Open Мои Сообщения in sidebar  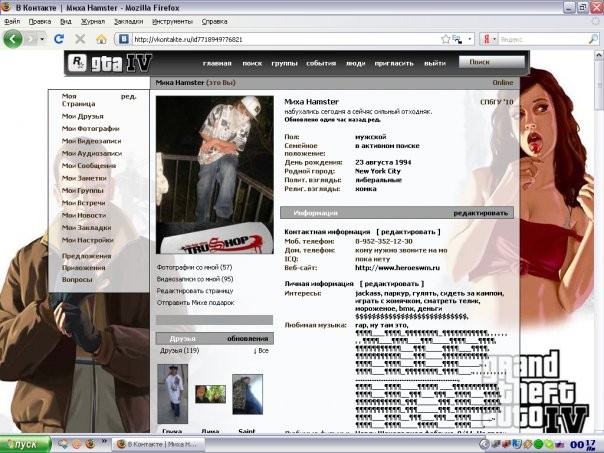pos(89,165)
